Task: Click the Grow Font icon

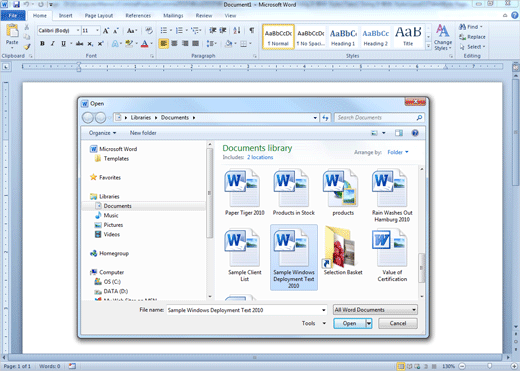Action: tap(106, 31)
